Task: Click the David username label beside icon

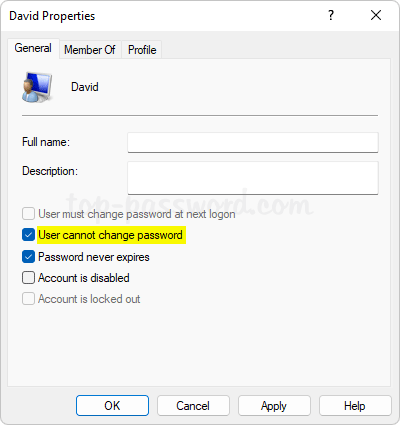Action: (85, 87)
